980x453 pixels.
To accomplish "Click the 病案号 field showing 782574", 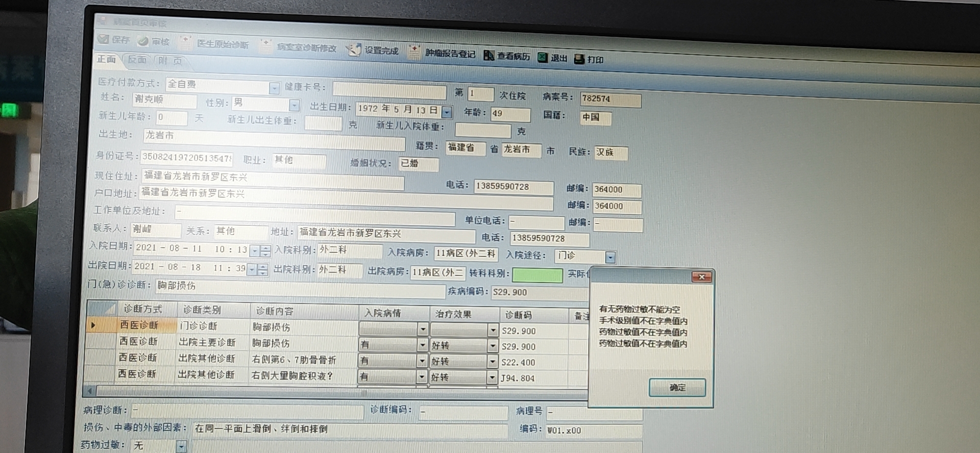I will coord(610,99).
